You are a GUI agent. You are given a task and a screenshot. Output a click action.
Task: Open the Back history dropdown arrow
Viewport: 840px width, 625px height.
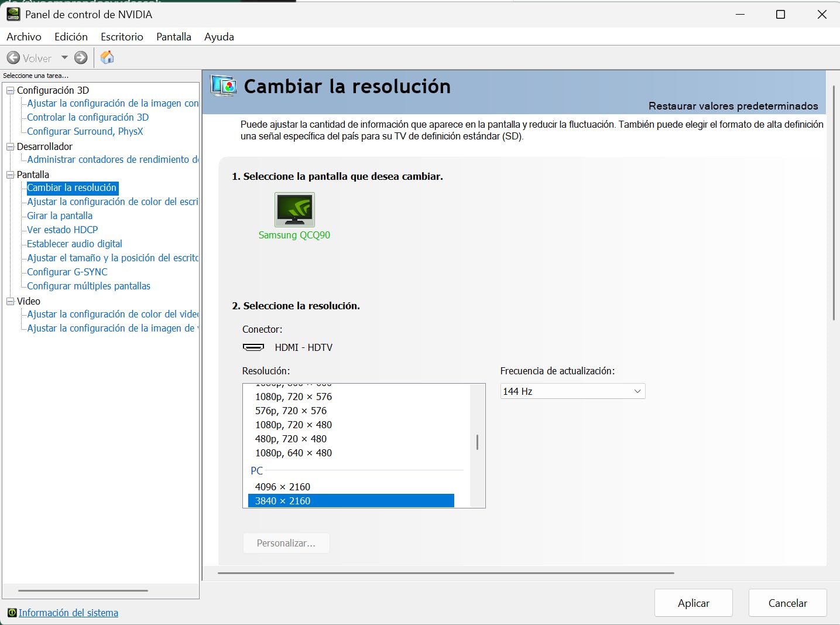(64, 58)
